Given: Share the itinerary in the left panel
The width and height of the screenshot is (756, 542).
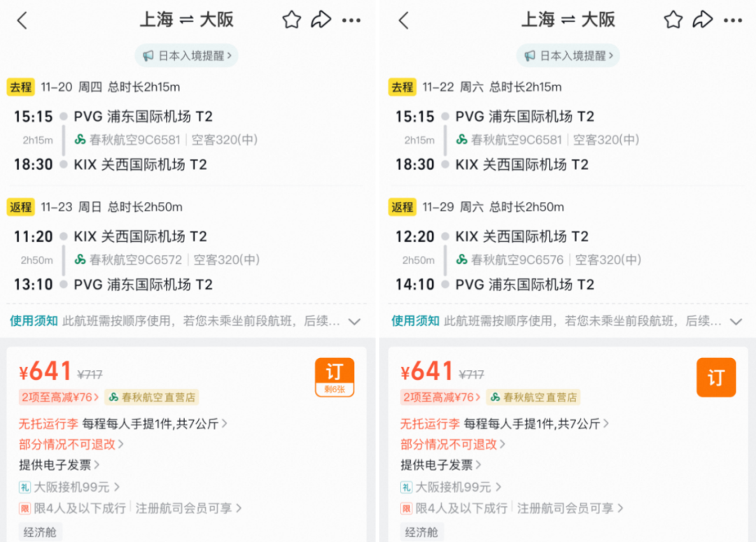Looking at the screenshot, I should [x=321, y=20].
